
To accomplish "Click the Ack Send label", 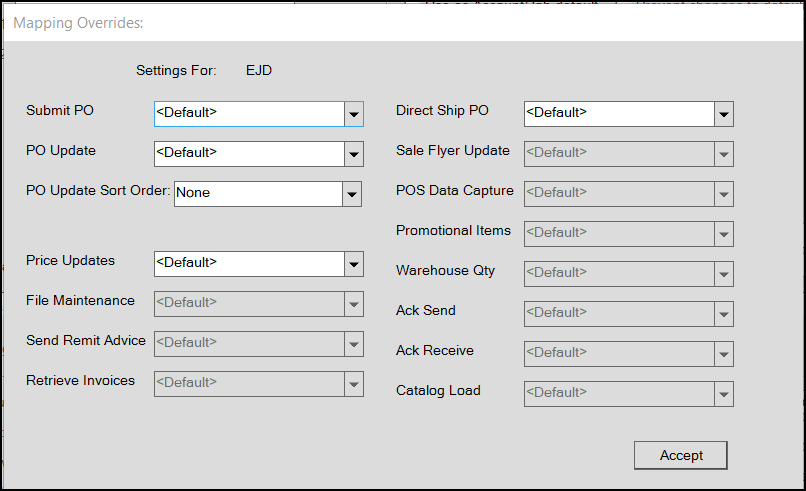I will click(426, 311).
